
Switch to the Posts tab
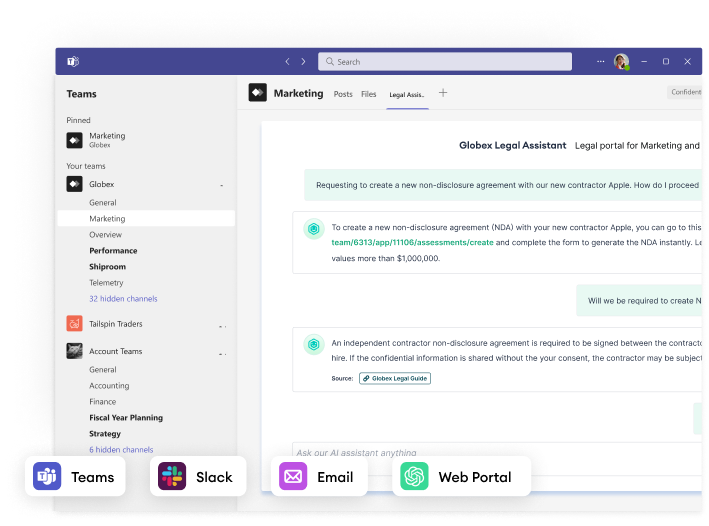click(x=343, y=94)
